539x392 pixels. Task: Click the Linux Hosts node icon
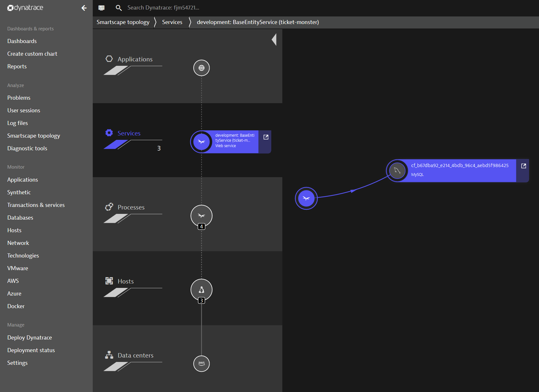point(201,290)
